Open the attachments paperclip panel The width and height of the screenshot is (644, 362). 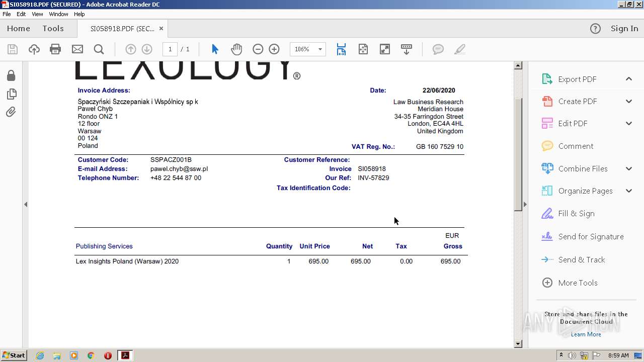pos(11,112)
